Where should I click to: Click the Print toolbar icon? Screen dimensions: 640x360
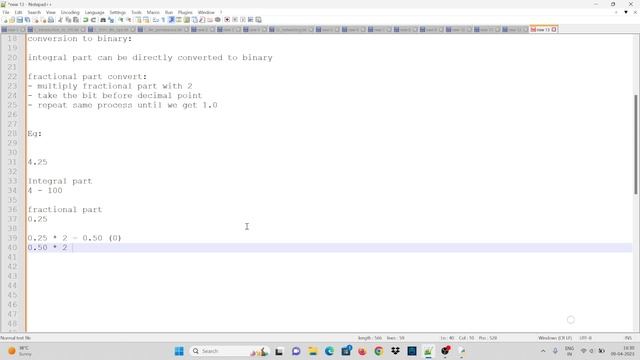click(x=51, y=20)
